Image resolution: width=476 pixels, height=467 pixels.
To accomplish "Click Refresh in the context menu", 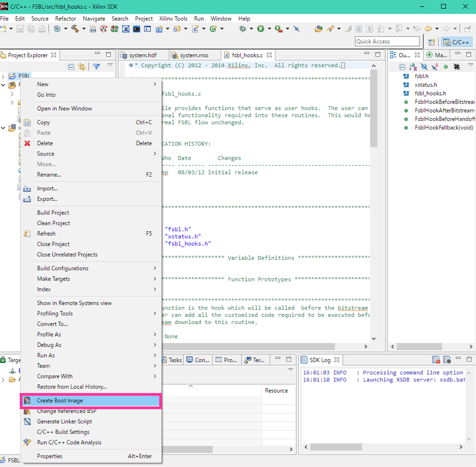I will tap(91, 233).
